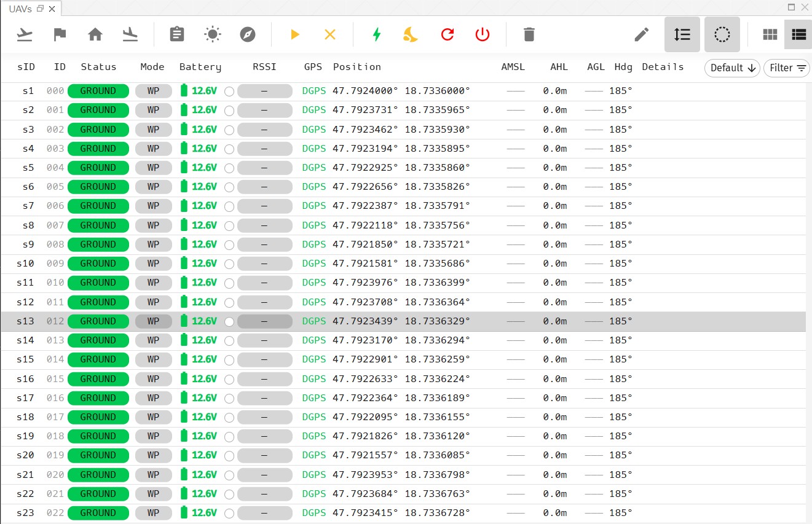Click the AMSL column header
812x524 pixels.
[513, 67]
